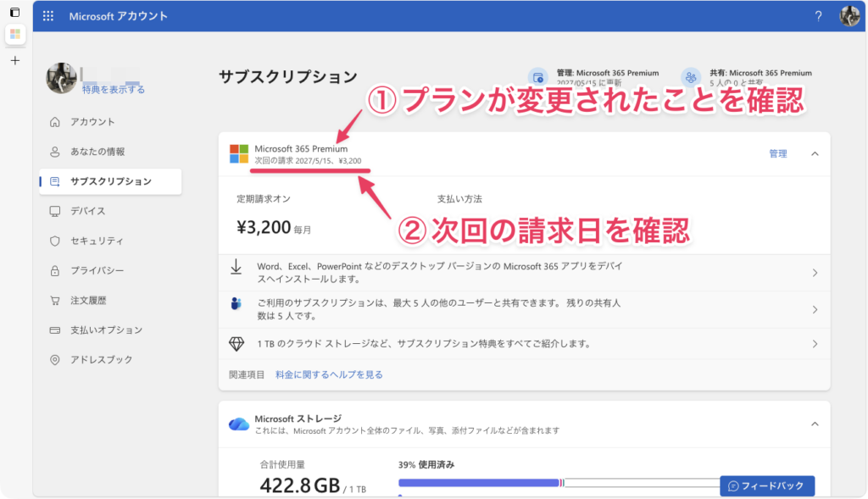Click the OneDrive cloud storage icon
The image size is (868, 499).
tap(239, 424)
